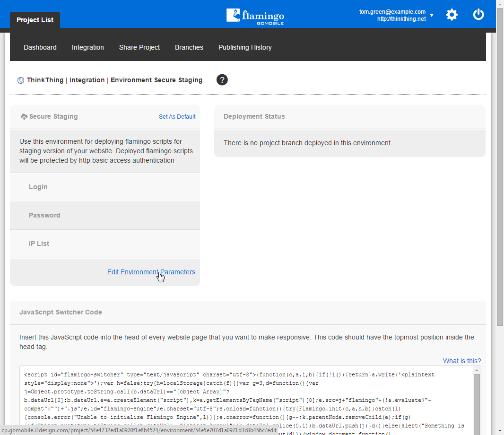The image size is (504, 435).
Task: Click the page scrollbar down arrow
Action: pos(500,430)
